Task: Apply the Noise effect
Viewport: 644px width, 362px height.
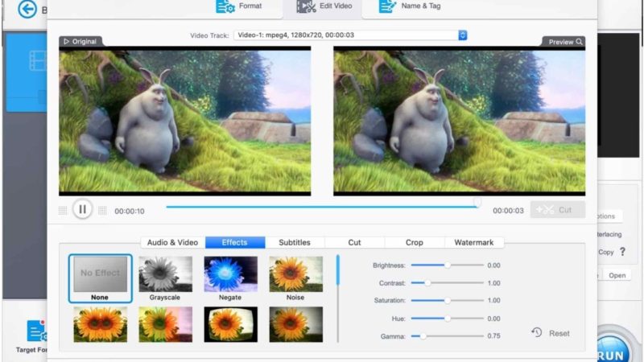Action: click(x=295, y=274)
